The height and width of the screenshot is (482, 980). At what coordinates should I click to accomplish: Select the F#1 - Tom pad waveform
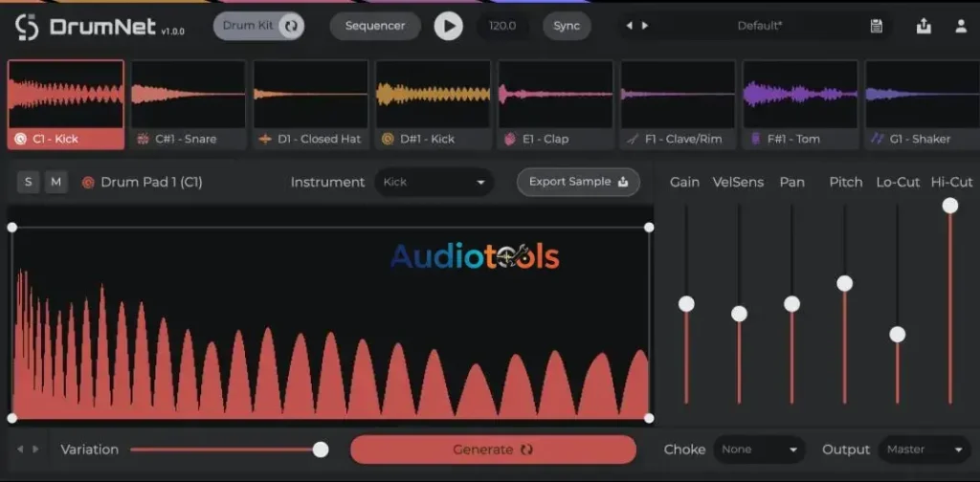click(801, 95)
